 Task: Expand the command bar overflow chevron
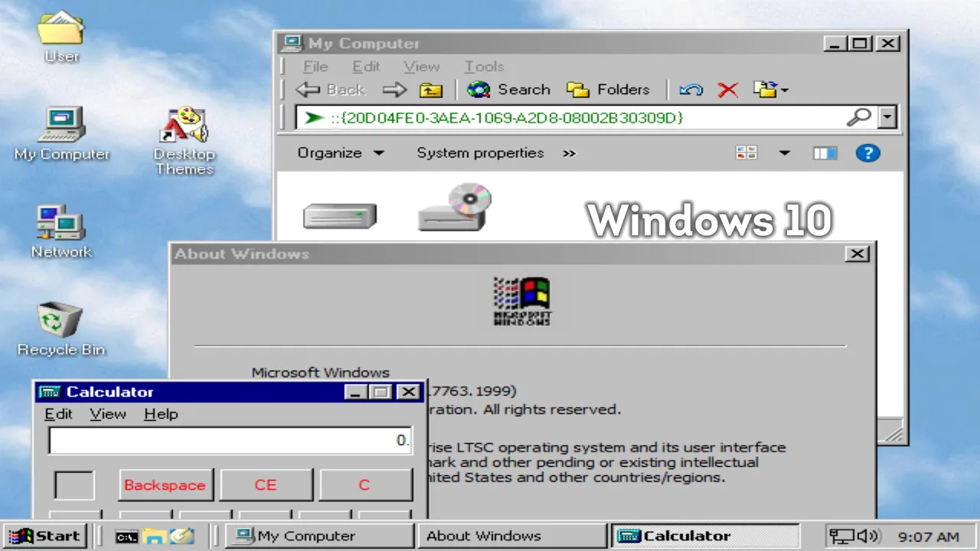[x=569, y=154]
